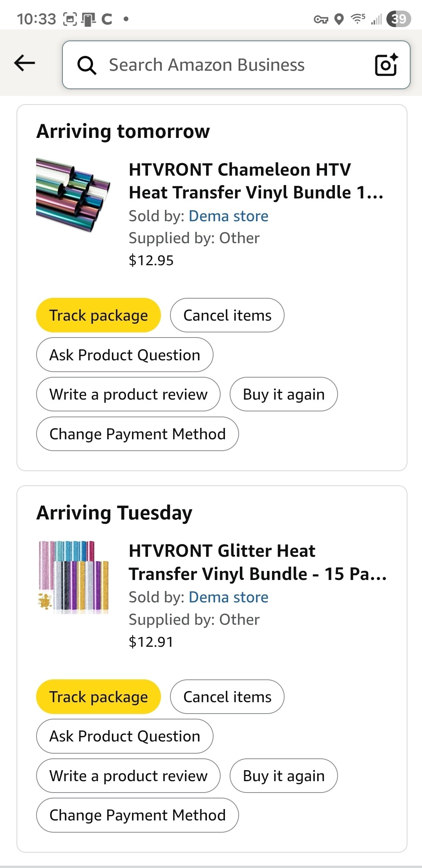This screenshot has width=422, height=868.
Task: Tap the search magnifier icon
Action: pyautogui.click(x=87, y=65)
